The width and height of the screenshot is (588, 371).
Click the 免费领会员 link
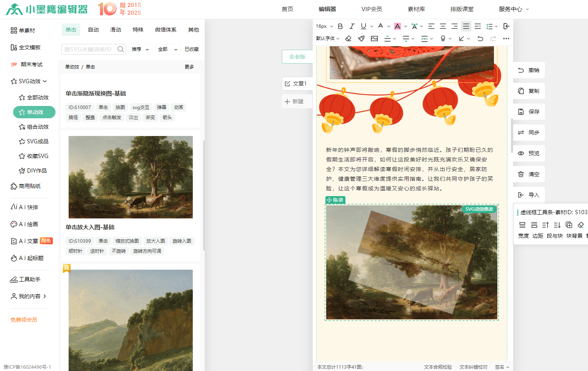pyautogui.click(x=24, y=320)
